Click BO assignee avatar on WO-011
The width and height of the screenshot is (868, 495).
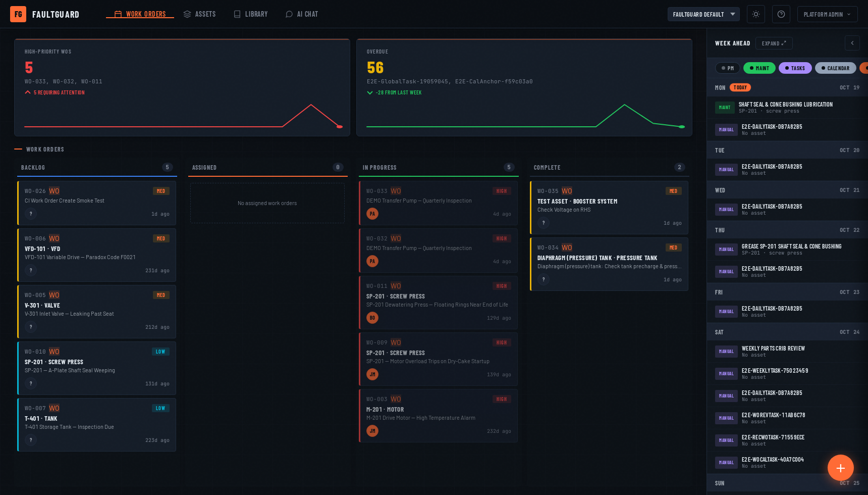[372, 318]
